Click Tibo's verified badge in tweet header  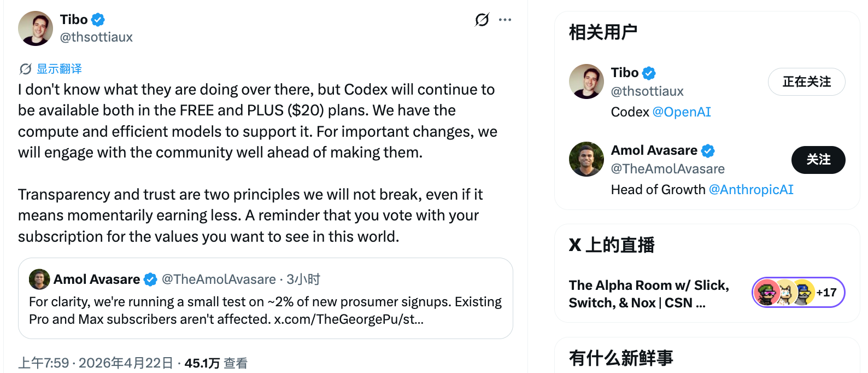[x=98, y=20]
